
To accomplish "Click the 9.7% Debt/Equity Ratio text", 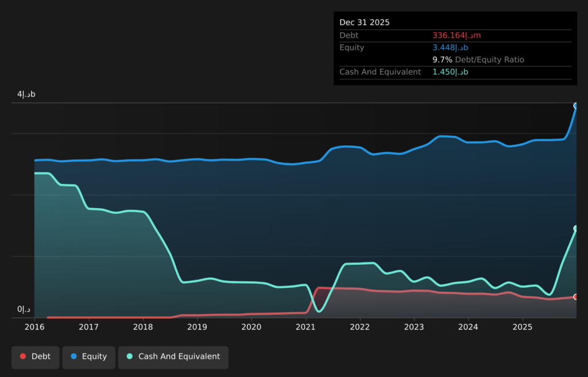I will click(x=478, y=60).
